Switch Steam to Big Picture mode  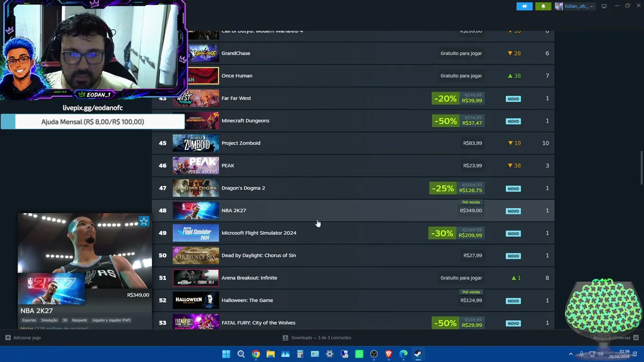coord(604,6)
